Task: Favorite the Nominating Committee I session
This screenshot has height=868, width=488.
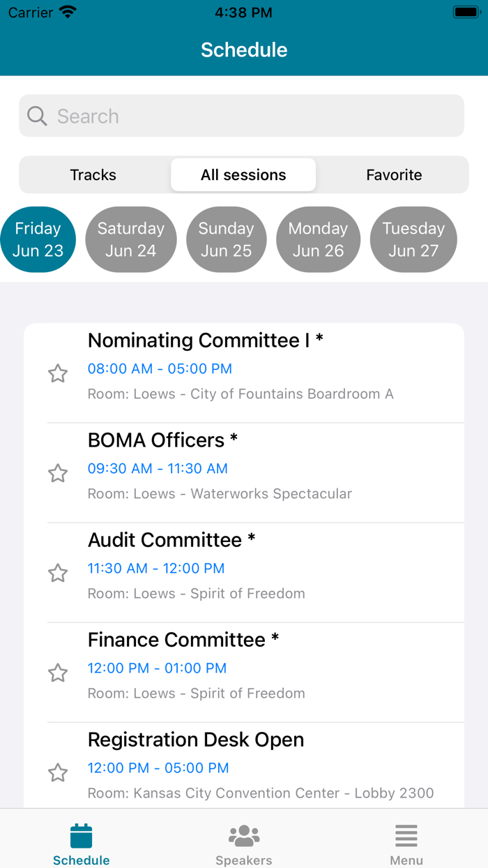Action: 58,374
